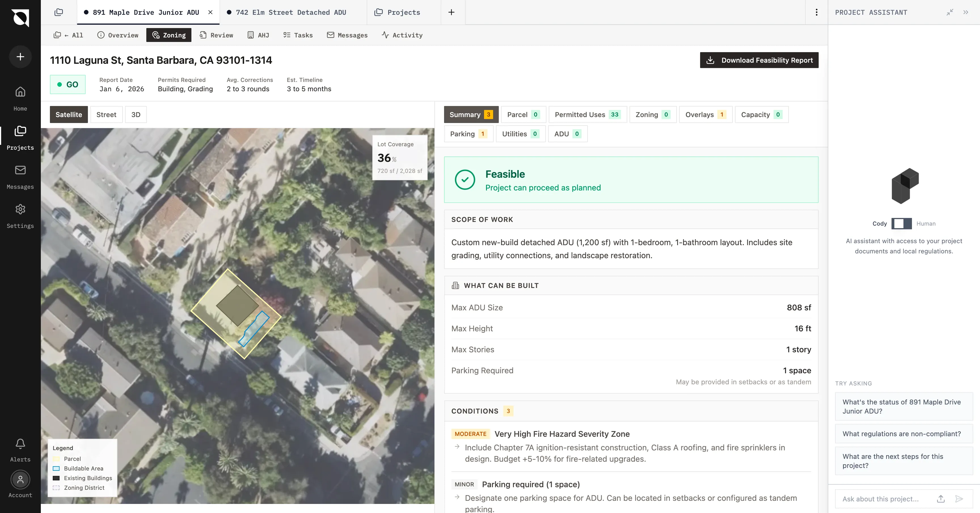Ask suggested question about non-compliant regulations
This screenshot has width=980, height=513.
(x=903, y=434)
